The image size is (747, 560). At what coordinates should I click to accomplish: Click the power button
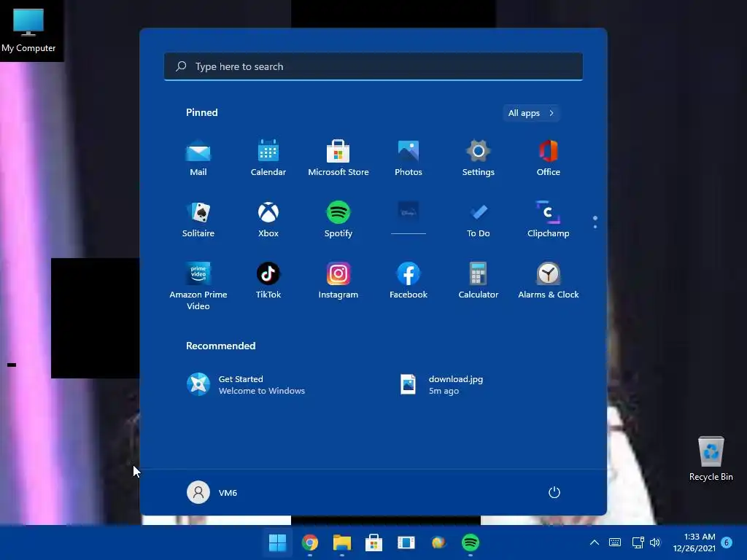pos(554,492)
